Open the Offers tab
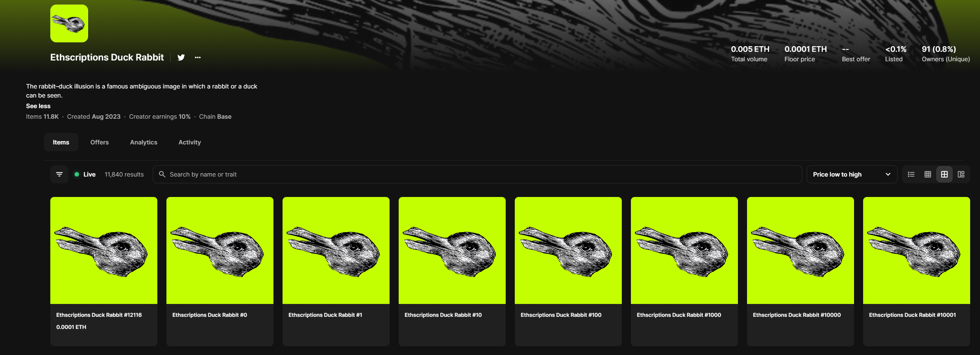The height and width of the screenshot is (355, 980). [99, 142]
